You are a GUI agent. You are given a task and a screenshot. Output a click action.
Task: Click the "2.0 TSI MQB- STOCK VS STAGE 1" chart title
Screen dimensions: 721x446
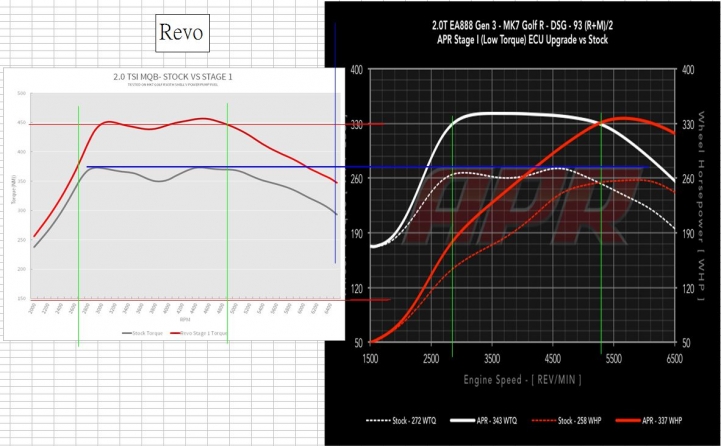click(x=173, y=77)
